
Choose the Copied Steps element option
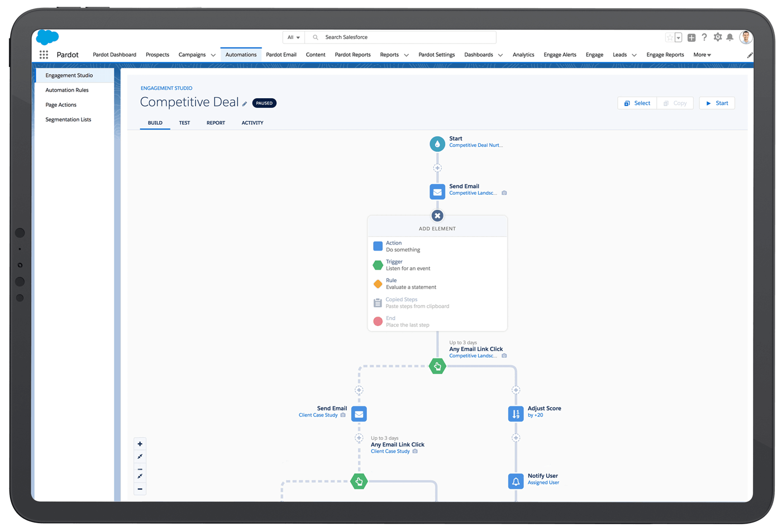(437, 303)
